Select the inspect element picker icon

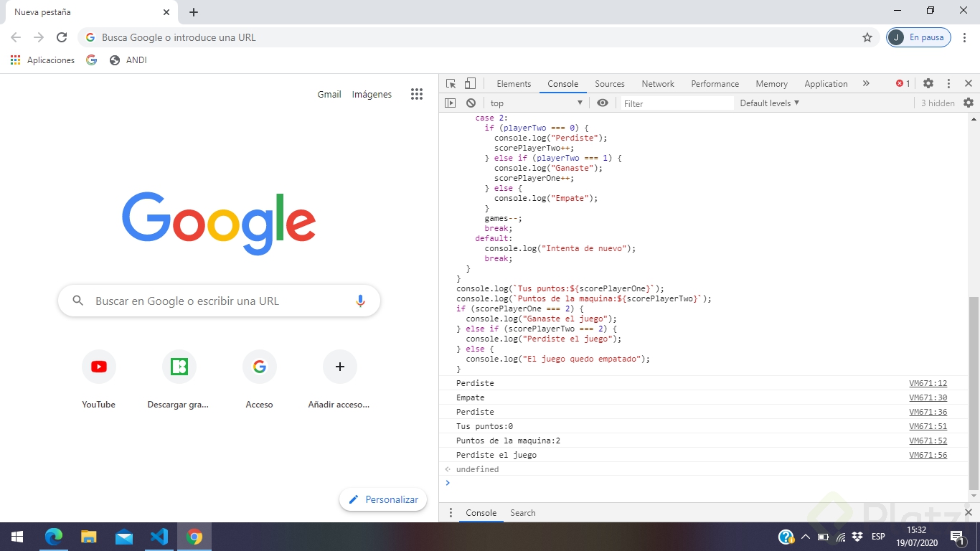(x=451, y=84)
